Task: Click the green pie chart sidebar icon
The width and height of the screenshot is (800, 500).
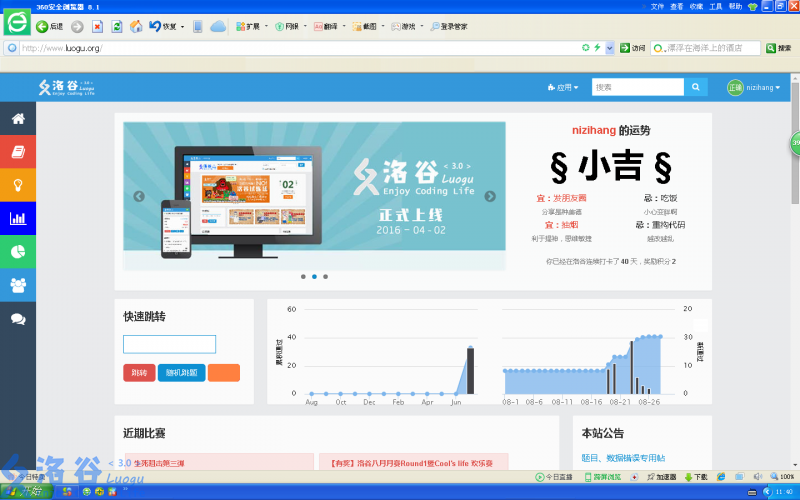Action: 18,251
